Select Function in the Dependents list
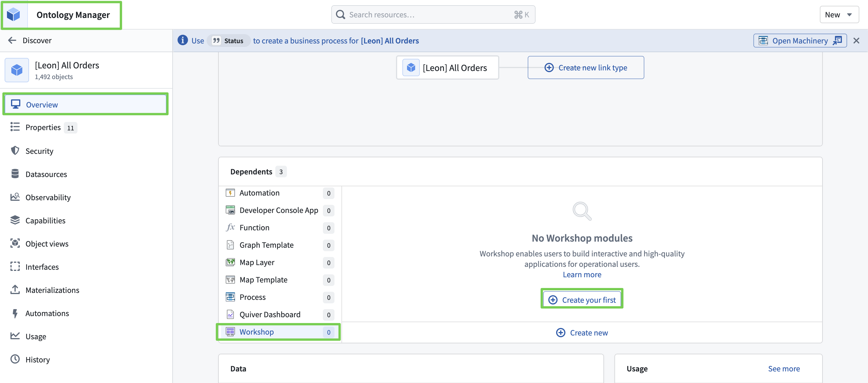 (254, 228)
